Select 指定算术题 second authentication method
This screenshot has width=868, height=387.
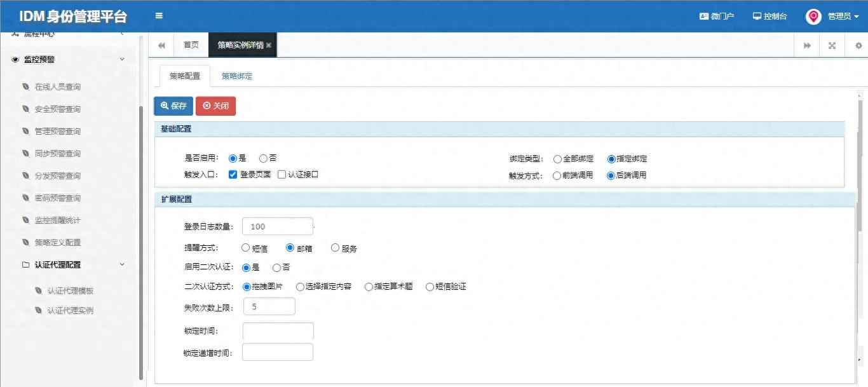pyautogui.click(x=369, y=287)
